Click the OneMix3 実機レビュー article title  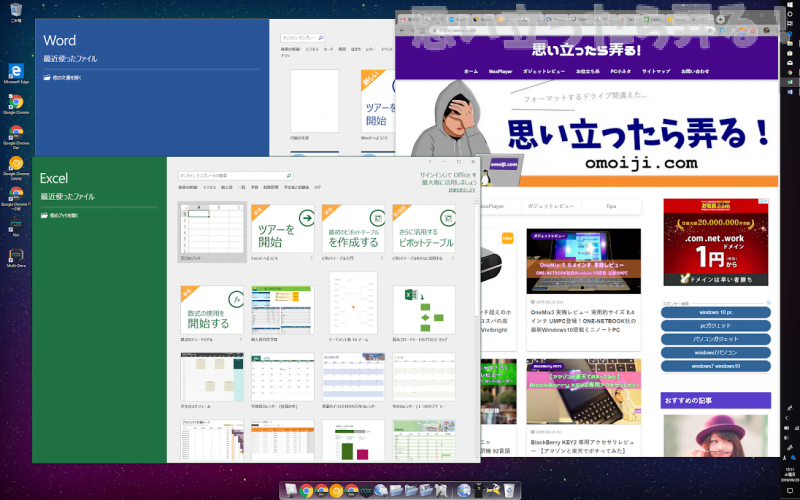(583, 320)
